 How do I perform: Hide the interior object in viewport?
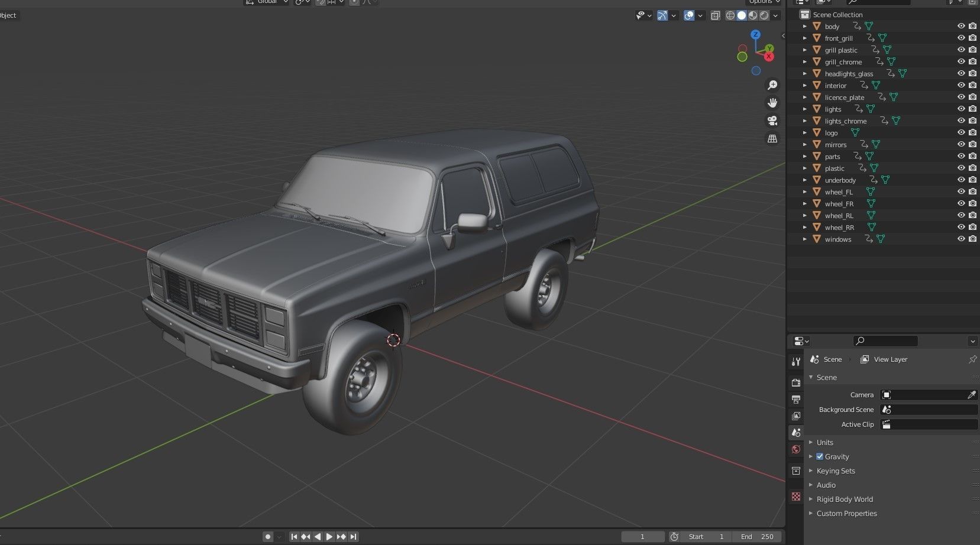point(961,85)
